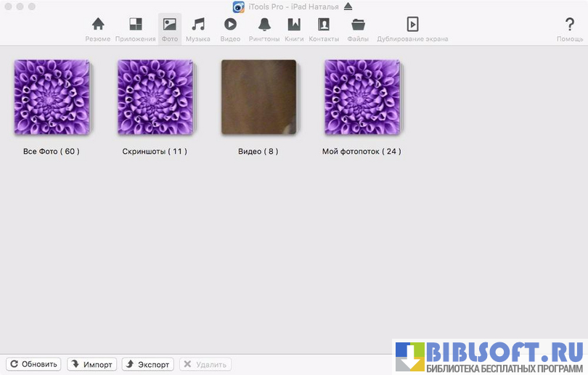This screenshot has height=375, width=588.
Task: Start Дублирование экрана screen mirroring
Action: pyautogui.click(x=412, y=29)
